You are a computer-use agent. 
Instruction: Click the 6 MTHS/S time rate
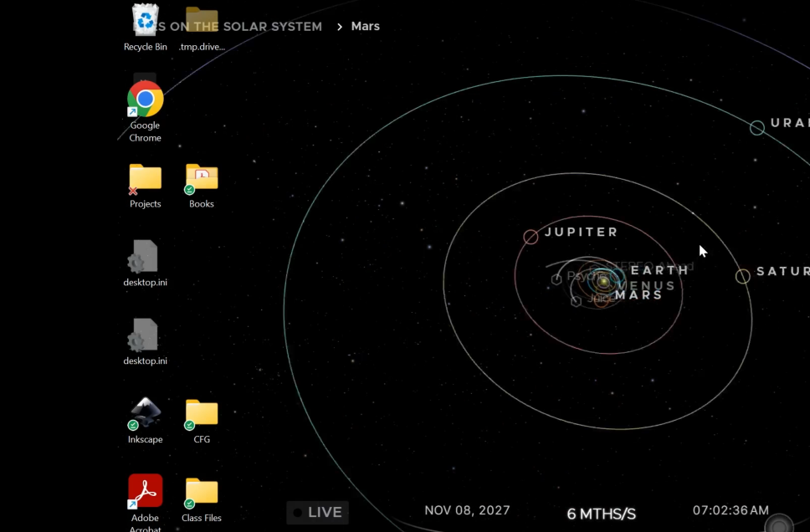pos(602,514)
